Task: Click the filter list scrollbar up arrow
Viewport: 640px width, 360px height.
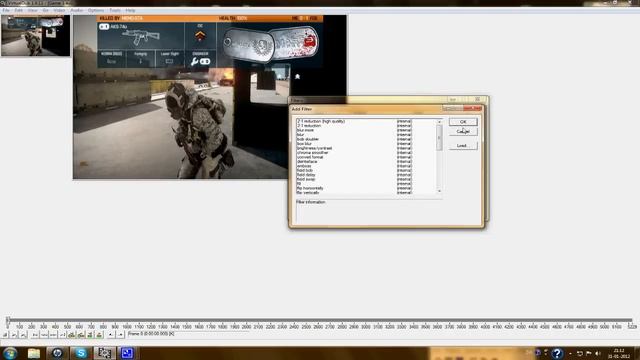Action: [x=439, y=122]
